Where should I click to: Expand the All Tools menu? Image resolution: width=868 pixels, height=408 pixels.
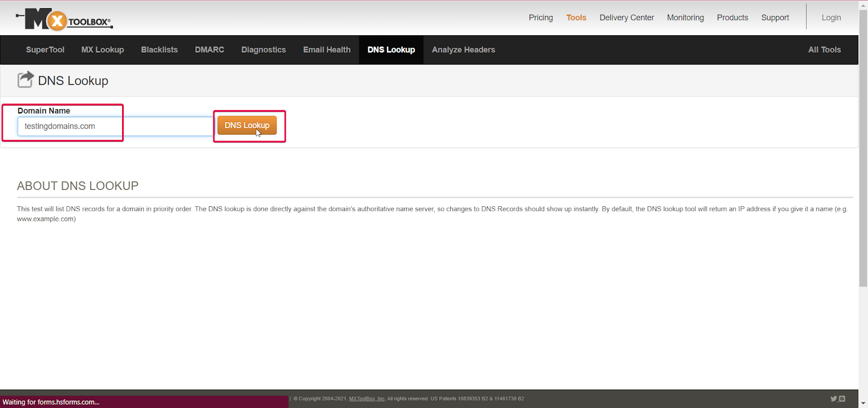pos(824,50)
